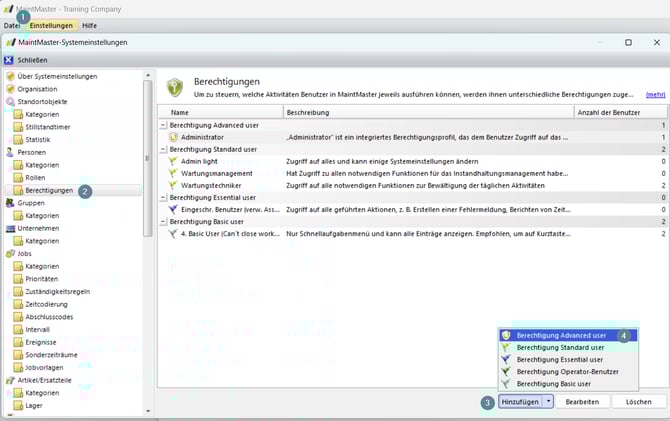Select Berechtigungen in the settings tree
The image size is (670, 421).
pyautogui.click(x=49, y=190)
